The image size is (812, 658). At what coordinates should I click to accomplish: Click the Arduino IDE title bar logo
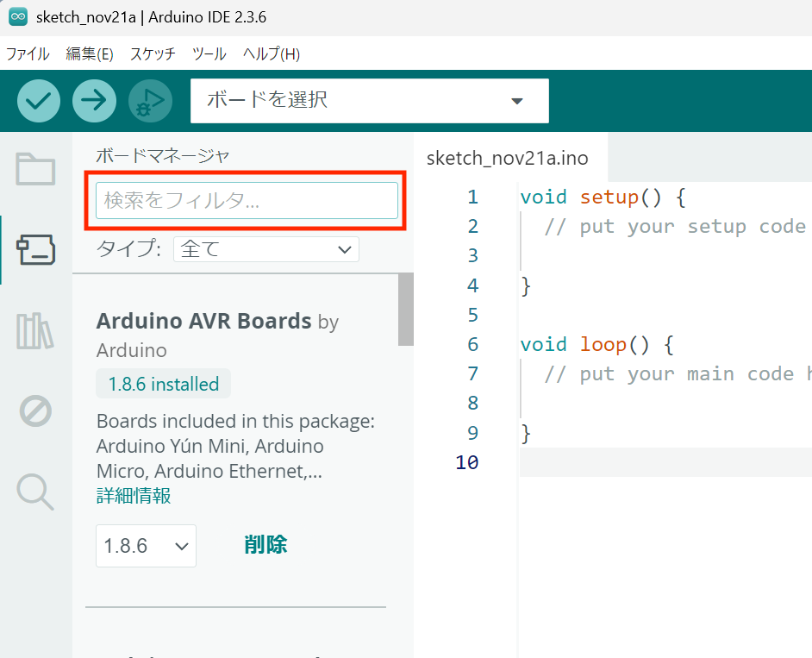(18, 16)
